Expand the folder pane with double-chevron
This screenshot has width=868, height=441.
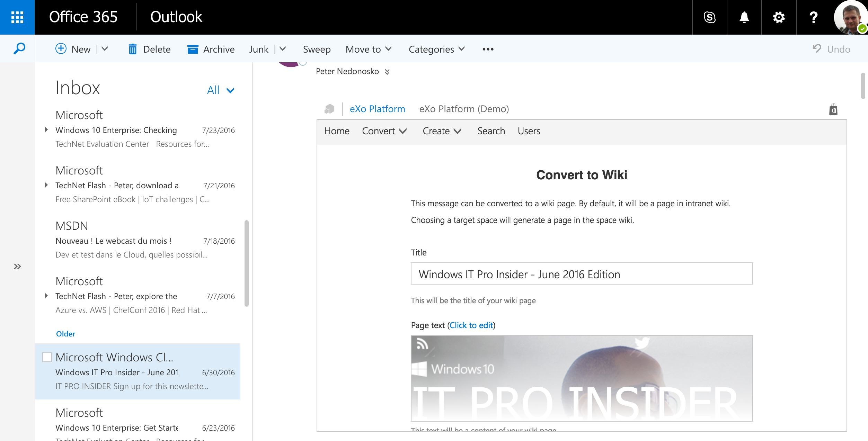tap(17, 266)
